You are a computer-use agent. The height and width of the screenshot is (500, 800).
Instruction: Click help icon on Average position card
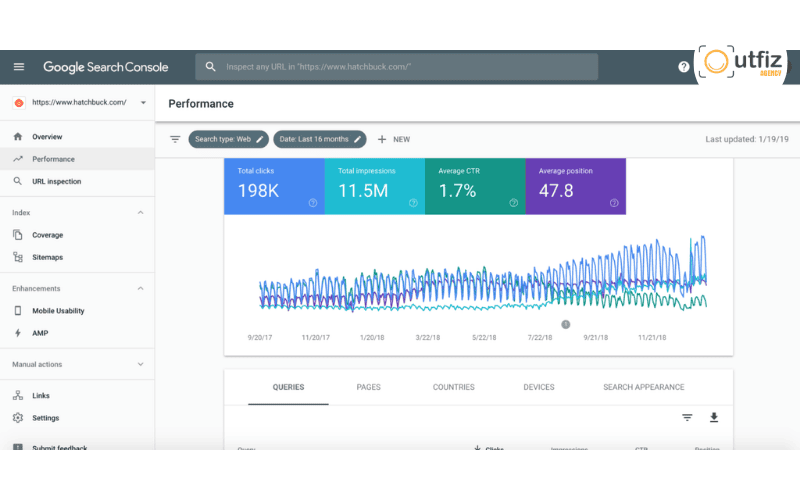(x=614, y=203)
